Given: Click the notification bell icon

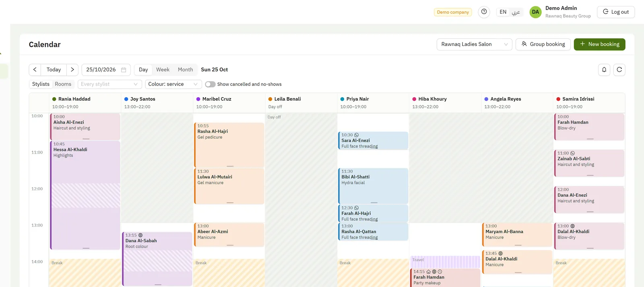Looking at the screenshot, I should coord(604,70).
